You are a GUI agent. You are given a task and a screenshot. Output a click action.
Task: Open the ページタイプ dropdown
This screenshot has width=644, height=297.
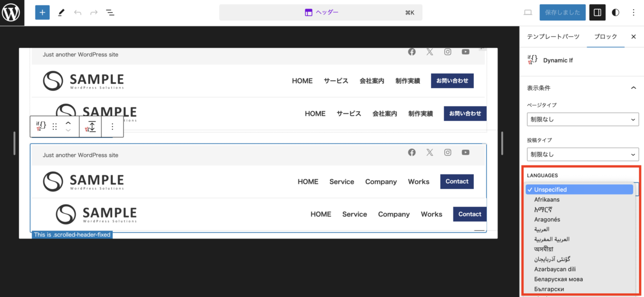[x=582, y=119]
